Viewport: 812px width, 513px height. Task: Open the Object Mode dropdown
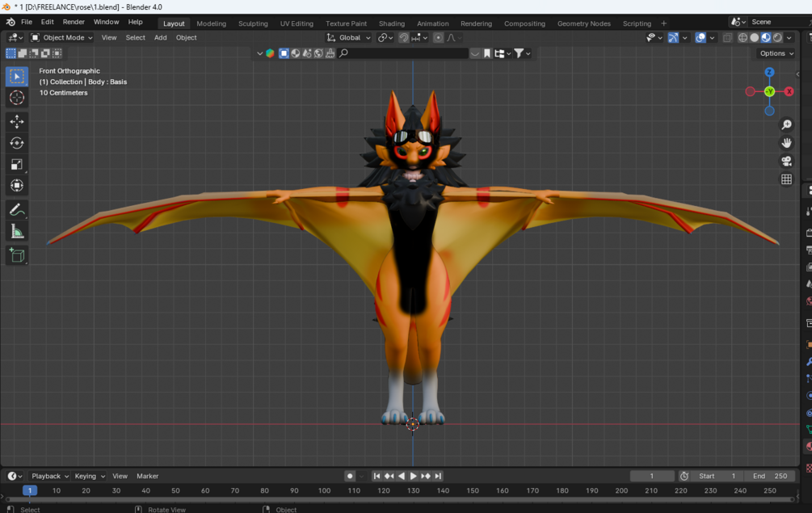(x=61, y=38)
